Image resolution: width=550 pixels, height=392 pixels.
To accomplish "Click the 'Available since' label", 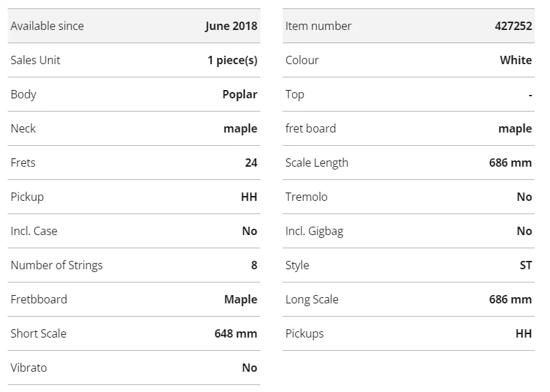I will tap(47, 26).
